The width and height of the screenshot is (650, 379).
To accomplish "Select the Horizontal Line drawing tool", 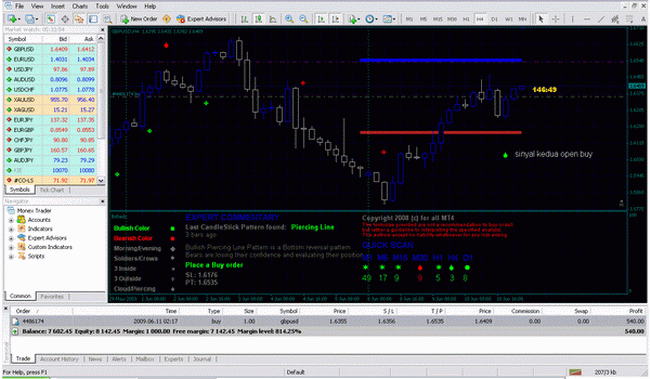I will (587, 19).
